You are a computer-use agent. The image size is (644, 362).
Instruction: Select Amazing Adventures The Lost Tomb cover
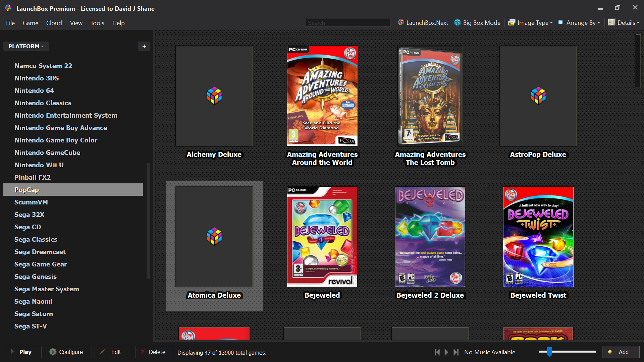tap(430, 96)
